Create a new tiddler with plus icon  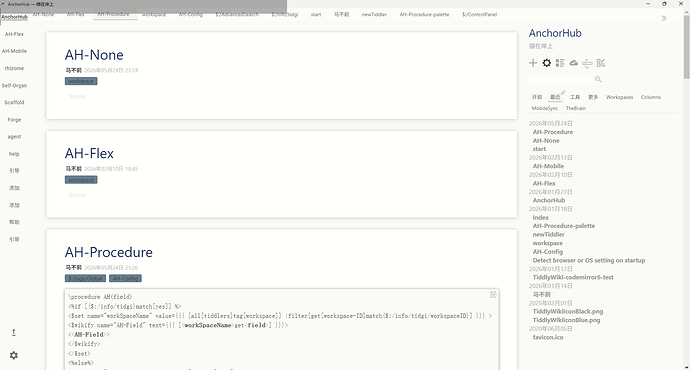click(533, 63)
